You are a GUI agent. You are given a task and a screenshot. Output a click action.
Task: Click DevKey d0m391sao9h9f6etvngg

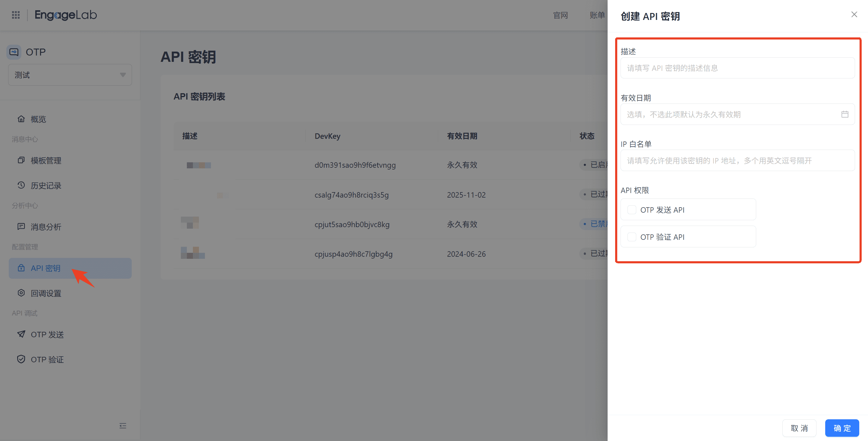[x=355, y=165]
